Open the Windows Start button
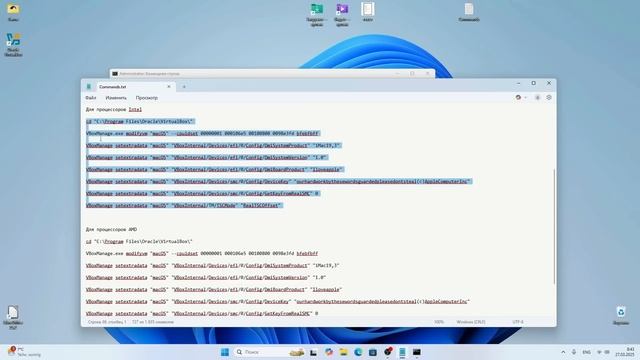Image resolution: width=640 pixels, height=360 pixels. click(224, 352)
